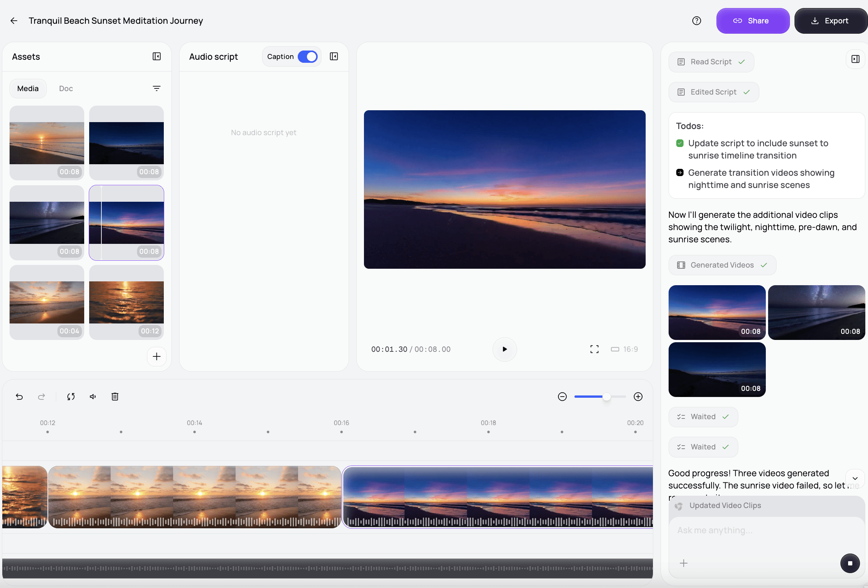The width and height of the screenshot is (868, 588).
Task: Collapse the Assets panel
Action: point(157,57)
